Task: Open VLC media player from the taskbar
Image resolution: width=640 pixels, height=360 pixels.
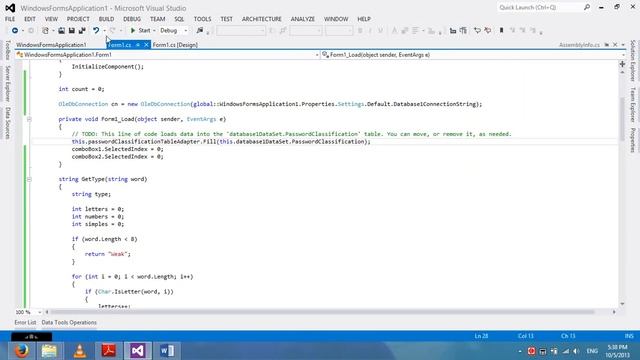Action: point(79,351)
